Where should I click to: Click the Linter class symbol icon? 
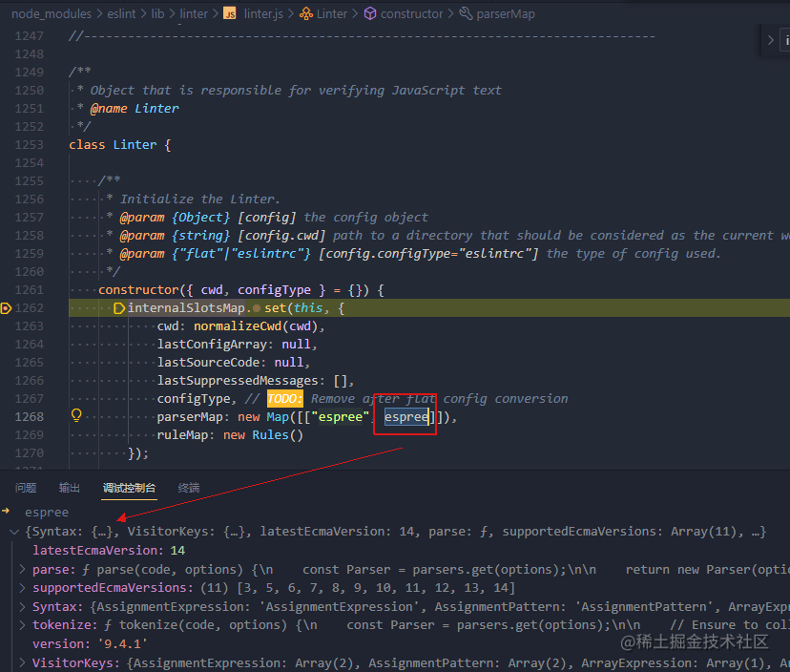point(306,14)
